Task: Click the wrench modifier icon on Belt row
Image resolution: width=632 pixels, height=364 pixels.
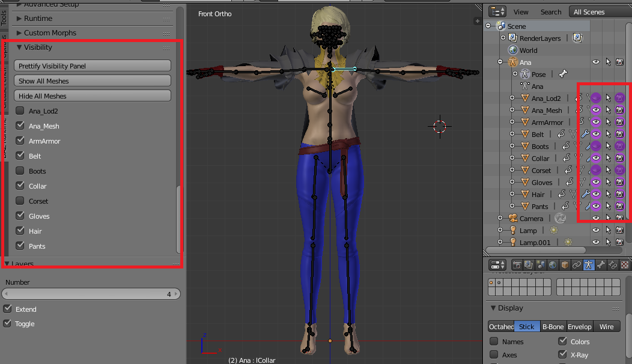Action: coord(585,134)
